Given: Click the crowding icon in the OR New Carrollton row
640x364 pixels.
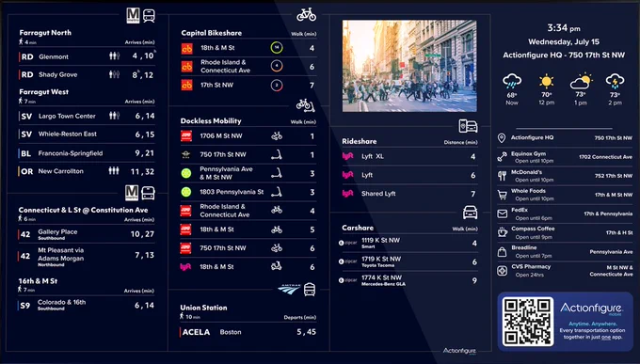Looking at the screenshot, I should point(114,170).
